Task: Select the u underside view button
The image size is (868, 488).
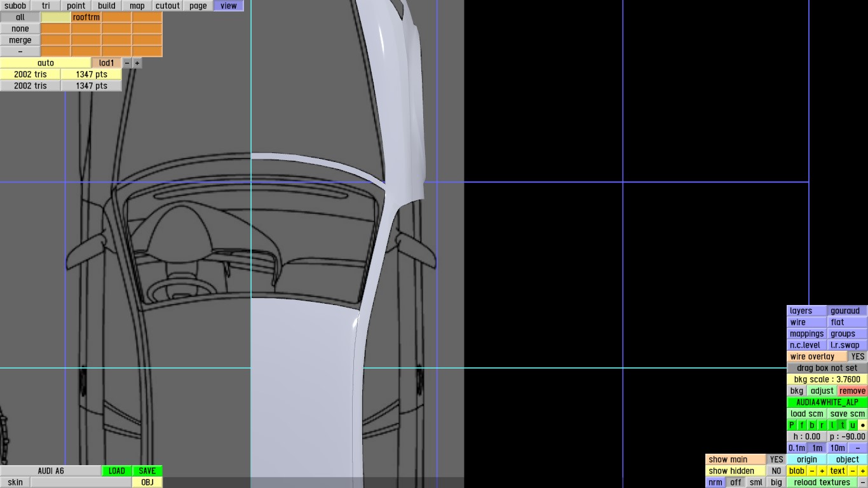Action: tap(853, 425)
